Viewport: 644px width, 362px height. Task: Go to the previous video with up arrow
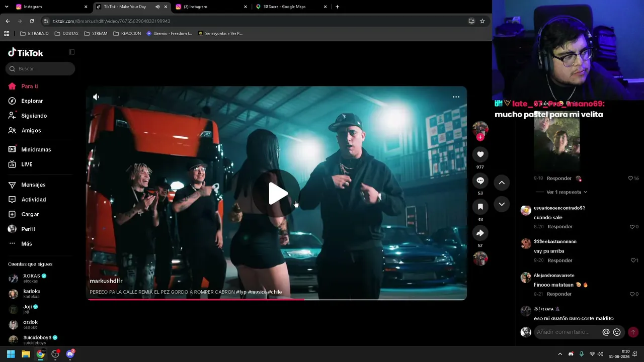(x=502, y=183)
